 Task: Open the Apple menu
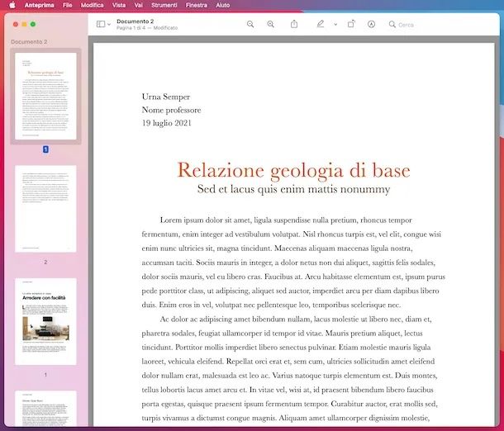point(12,5)
